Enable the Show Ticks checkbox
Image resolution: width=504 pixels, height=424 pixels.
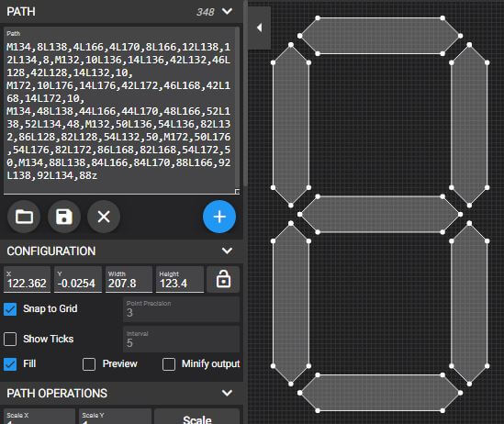point(10,340)
